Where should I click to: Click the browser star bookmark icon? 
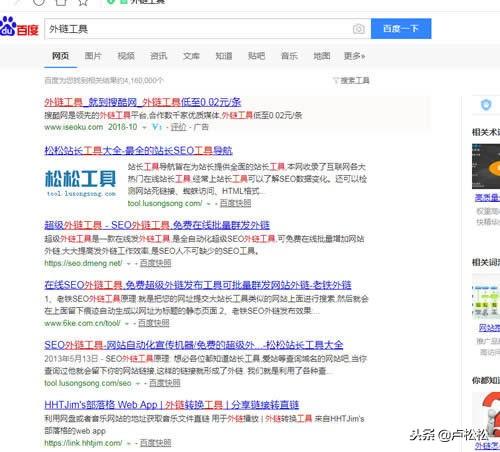(x=83, y=3)
